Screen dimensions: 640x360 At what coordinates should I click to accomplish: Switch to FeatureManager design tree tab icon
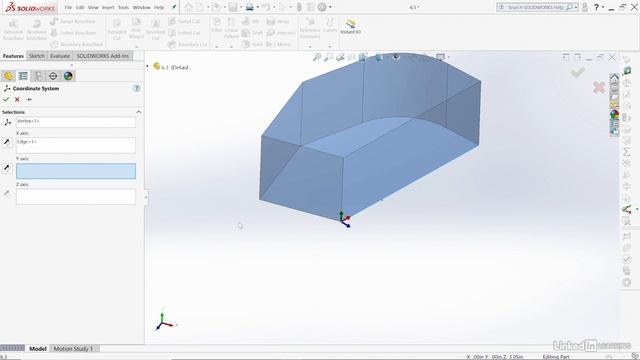pyautogui.click(x=8, y=76)
